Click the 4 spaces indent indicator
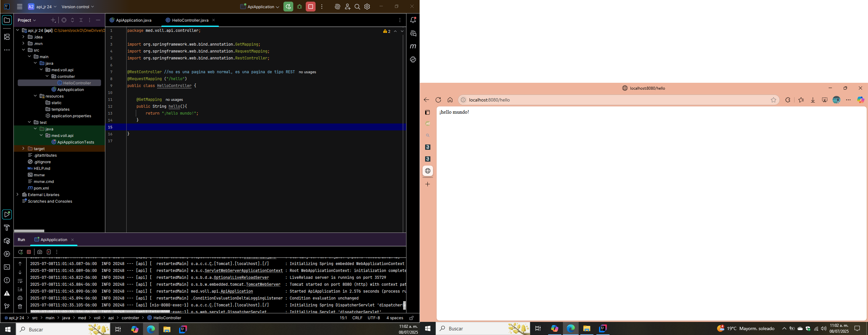 [395, 318]
